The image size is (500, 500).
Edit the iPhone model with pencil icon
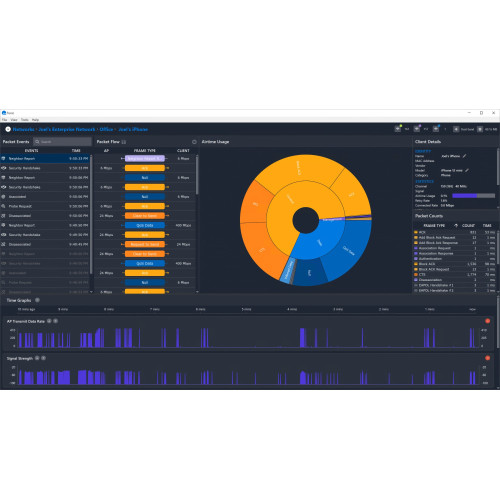pyautogui.click(x=467, y=170)
